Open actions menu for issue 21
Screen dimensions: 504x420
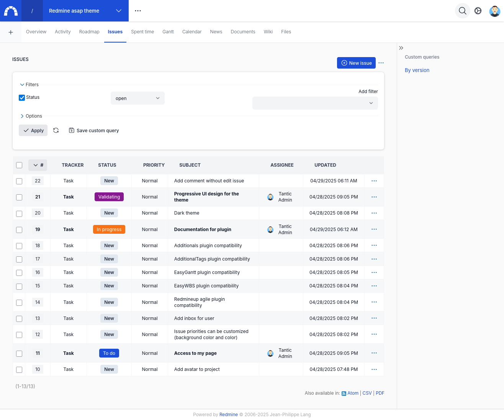[x=374, y=197]
